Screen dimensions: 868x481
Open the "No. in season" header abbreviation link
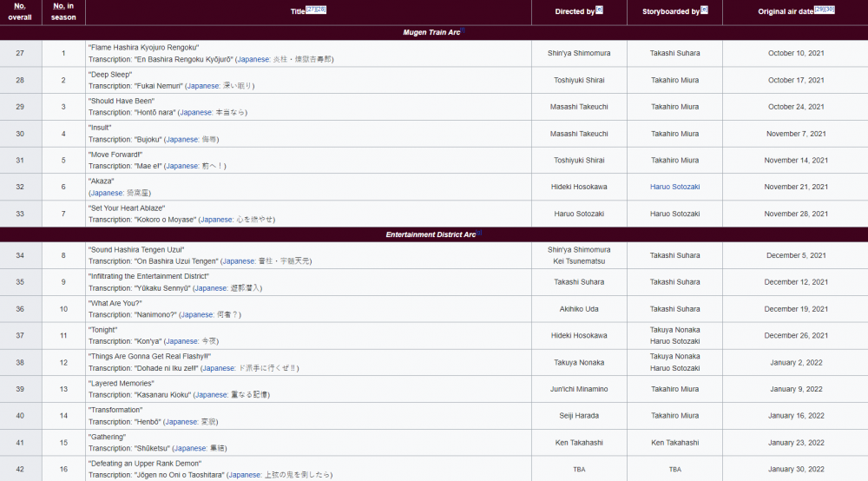coord(59,6)
